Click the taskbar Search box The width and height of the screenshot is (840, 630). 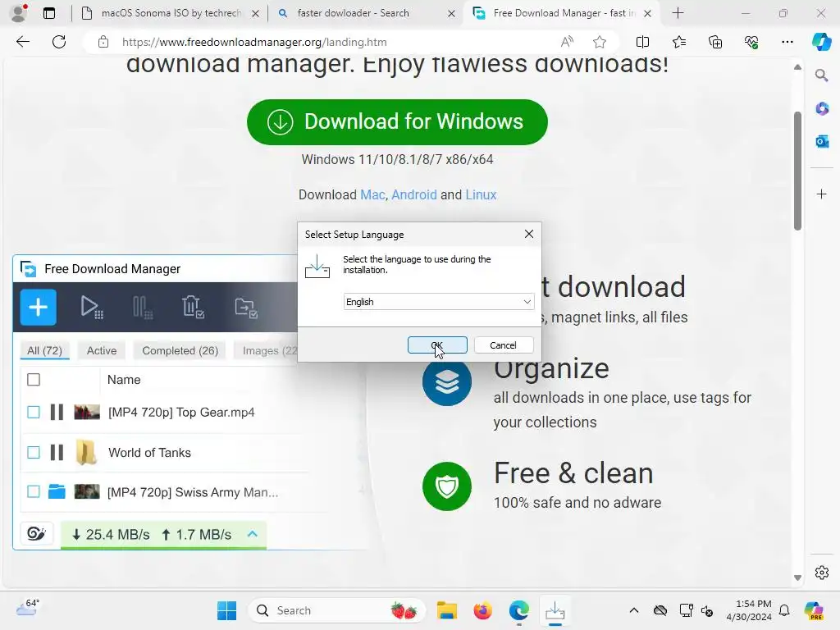click(337, 610)
